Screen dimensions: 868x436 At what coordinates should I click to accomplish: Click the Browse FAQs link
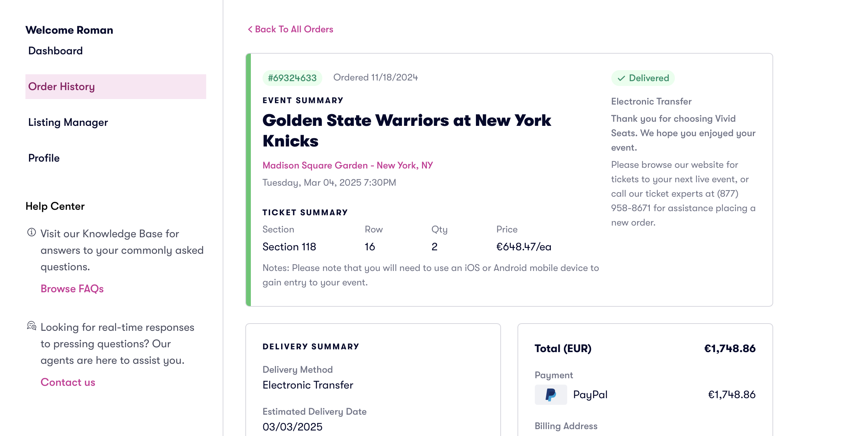click(x=72, y=289)
